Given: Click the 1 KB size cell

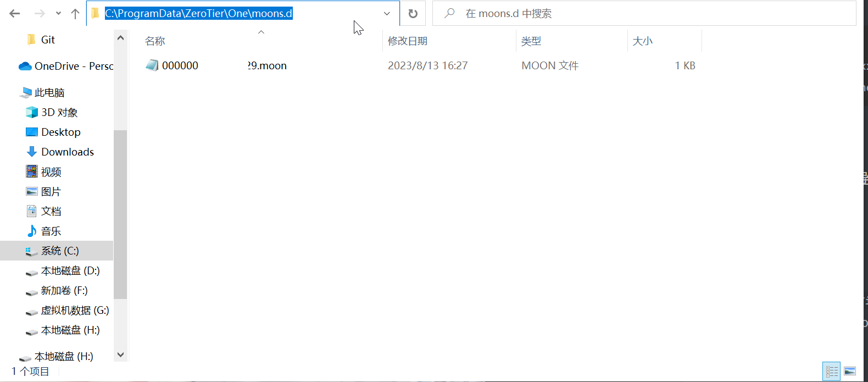Looking at the screenshot, I should (685, 65).
